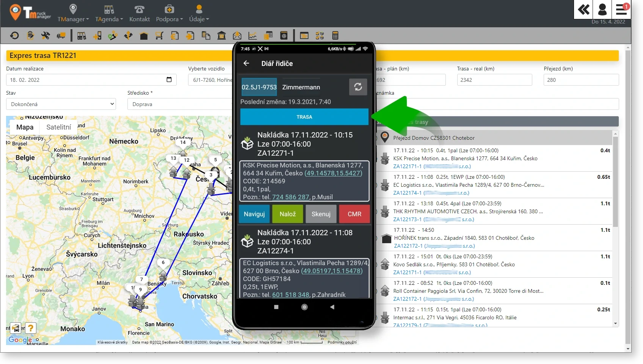Open the @ address book icon
Viewport: 643px width, 364px height.
click(x=284, y=36)
